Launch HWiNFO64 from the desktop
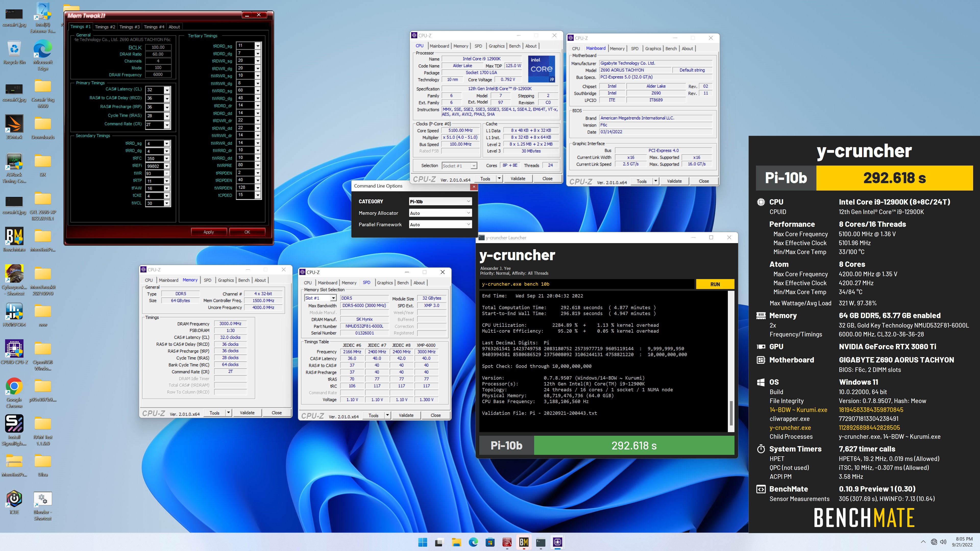This screenshot has height=551, width=980. pyautogui.click(x=14, y=315)
